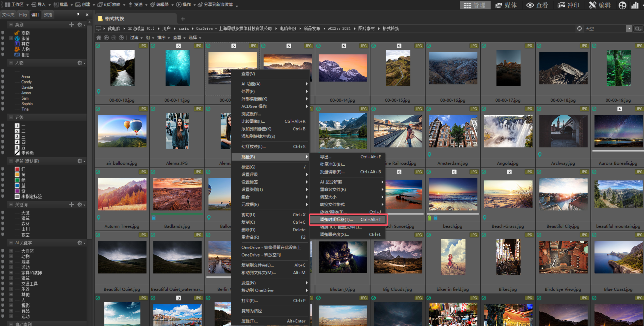Toggle the checkbox beside Anna

click(3, 76)
